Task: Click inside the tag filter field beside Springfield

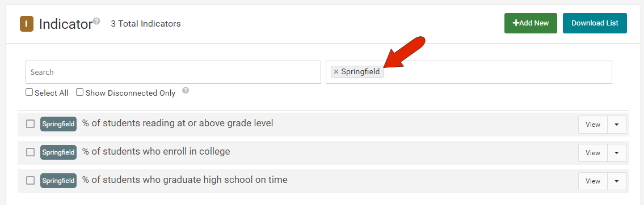Action: coord(497,72)
